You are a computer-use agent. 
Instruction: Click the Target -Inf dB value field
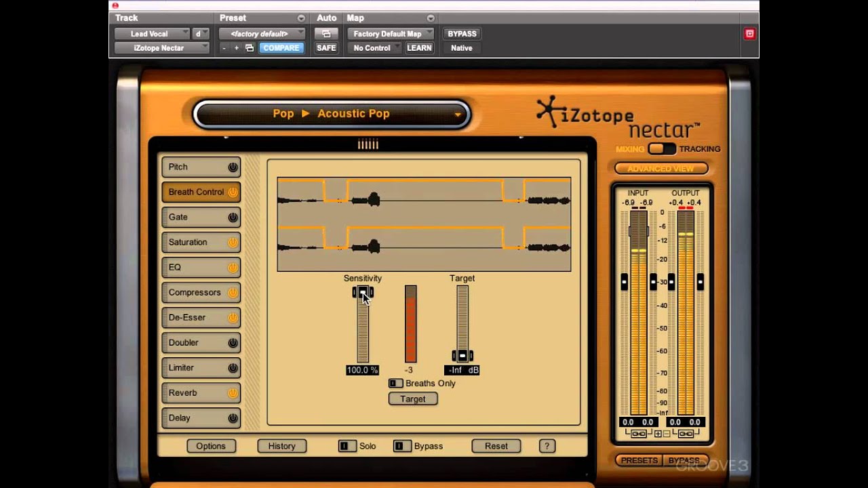462,370
